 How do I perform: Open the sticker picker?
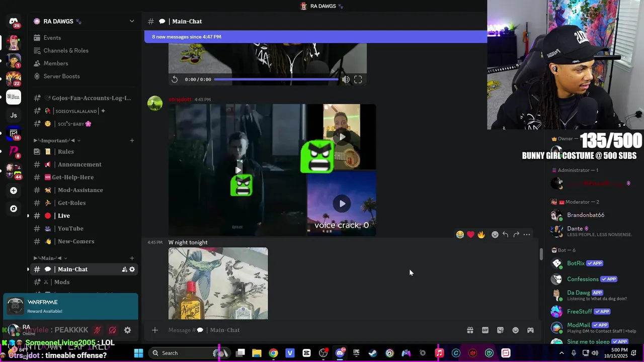500,330
